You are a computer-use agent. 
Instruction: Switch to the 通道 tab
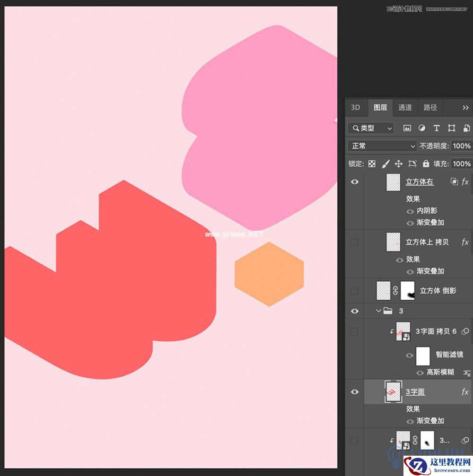tap(405, 107)
